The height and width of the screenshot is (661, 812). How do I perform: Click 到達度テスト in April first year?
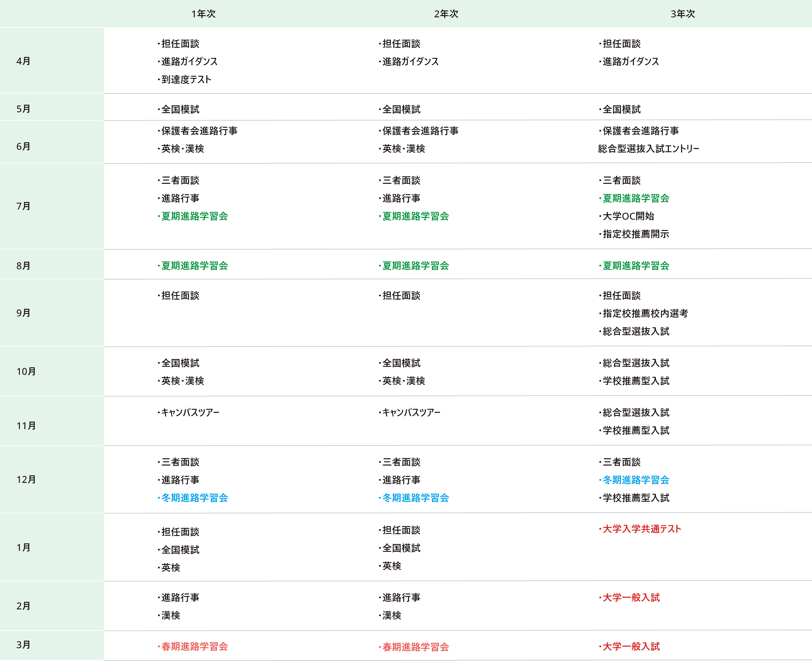[x=186, y=80]
